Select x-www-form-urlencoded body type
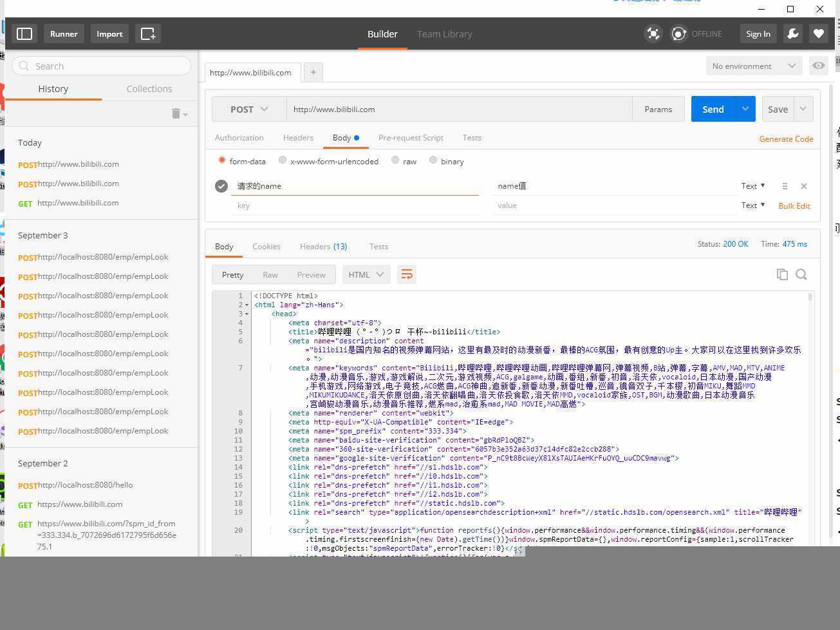 click(x=283, y=160)
